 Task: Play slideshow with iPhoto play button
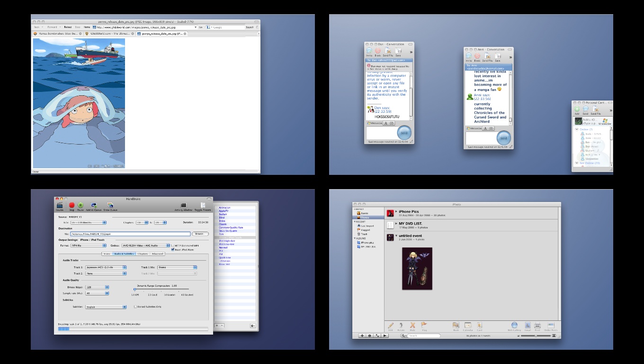[385, 336]
